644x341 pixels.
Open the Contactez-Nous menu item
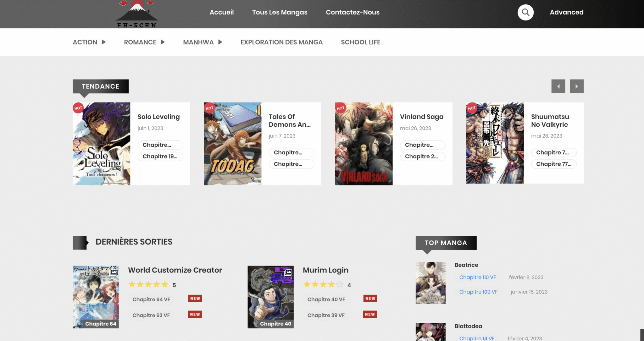[x=353, y=12]
